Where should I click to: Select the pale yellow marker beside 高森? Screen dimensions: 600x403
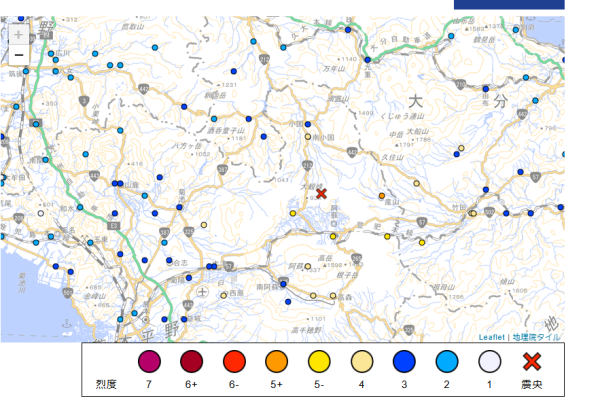point(333,296)
